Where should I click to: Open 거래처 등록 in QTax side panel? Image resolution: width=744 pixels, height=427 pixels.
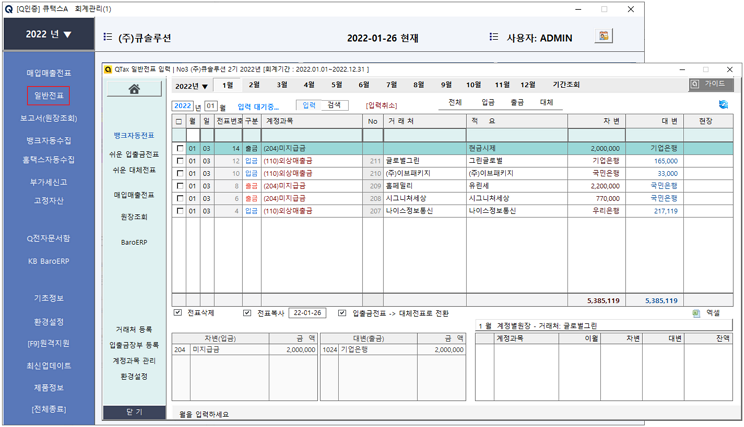pos(134,329)
